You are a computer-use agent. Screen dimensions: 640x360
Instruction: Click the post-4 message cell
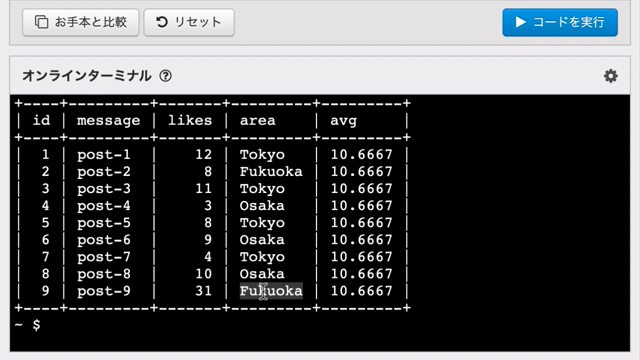click(x=104, y=206)
